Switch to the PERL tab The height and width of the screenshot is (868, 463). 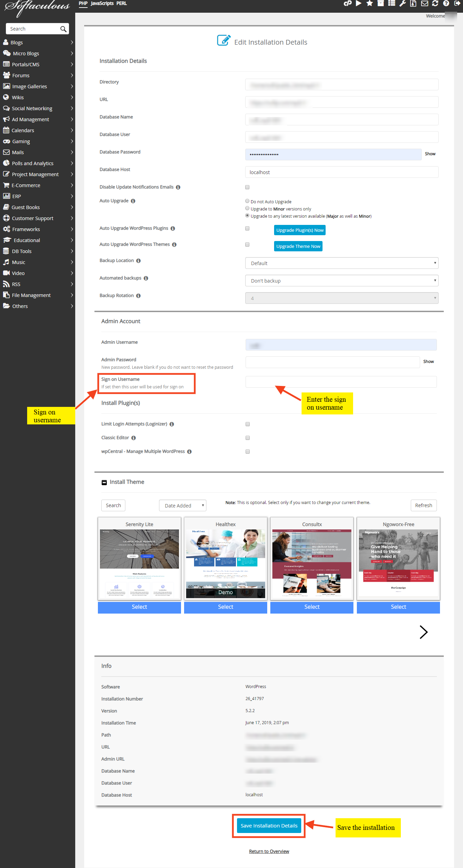122,3
